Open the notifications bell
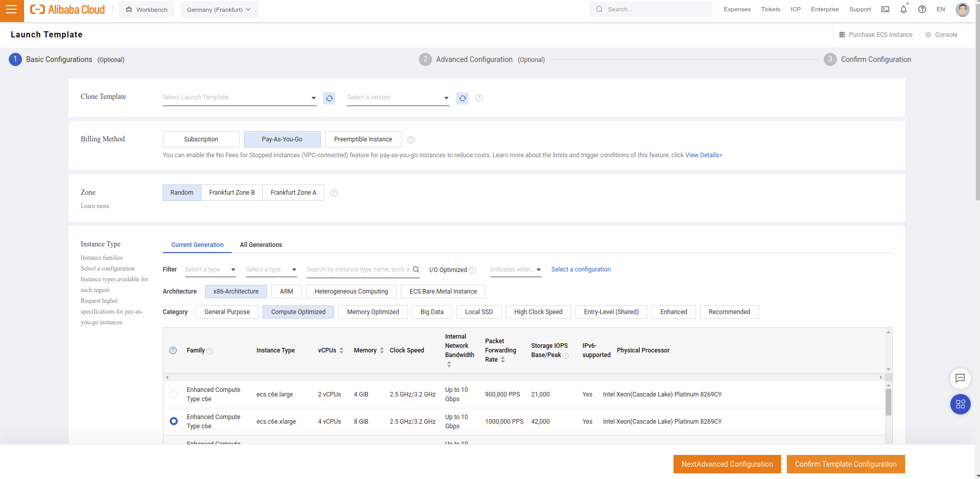 904,9
